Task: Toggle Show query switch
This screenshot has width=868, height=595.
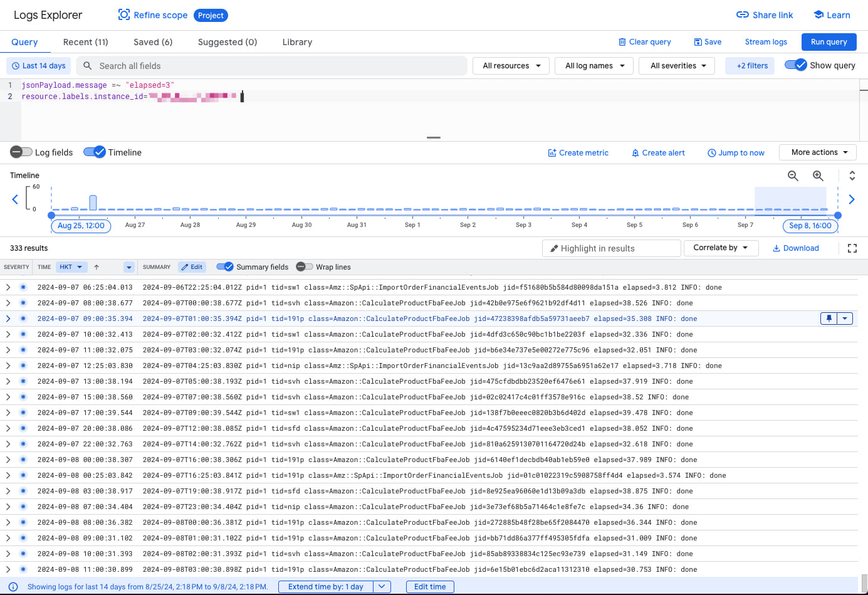Action: tap(796, 65)
